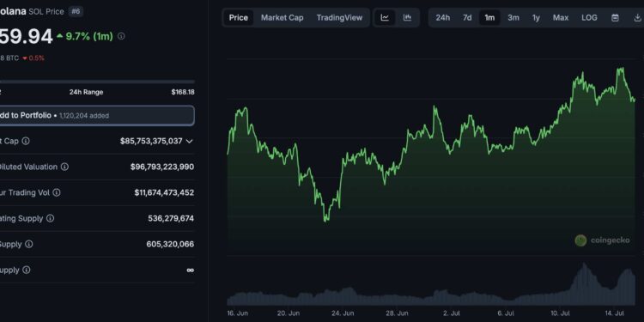Set chart range to 1y

click(536, 18)
